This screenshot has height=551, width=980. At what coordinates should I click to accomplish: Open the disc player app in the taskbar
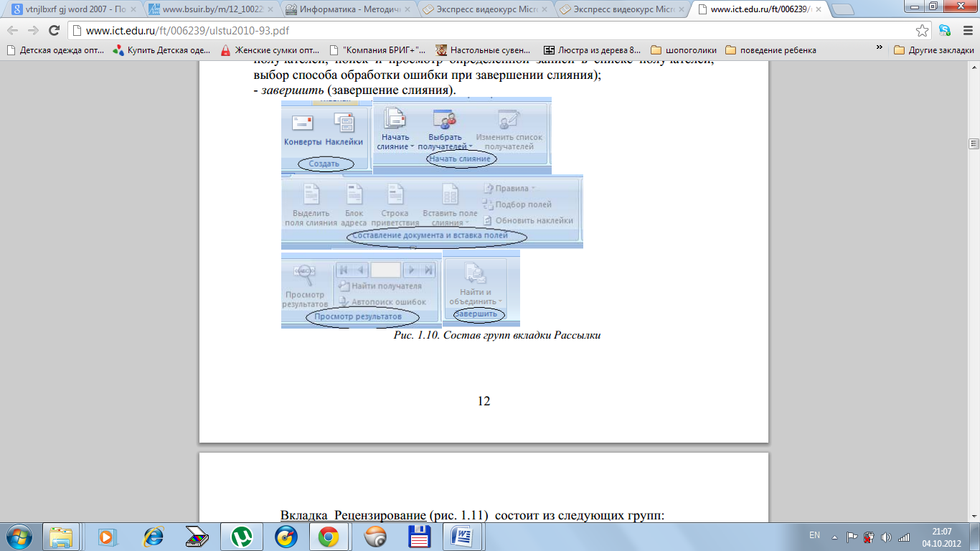[285, 536]
